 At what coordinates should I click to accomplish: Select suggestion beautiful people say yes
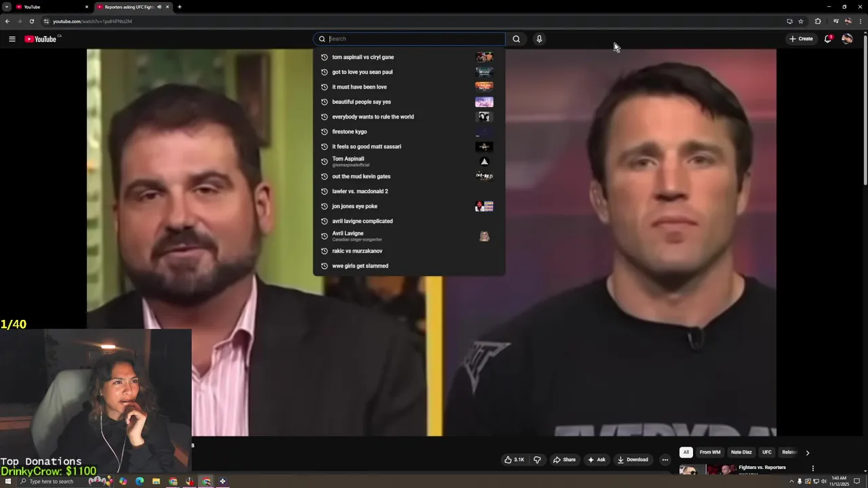pos(409,102)
